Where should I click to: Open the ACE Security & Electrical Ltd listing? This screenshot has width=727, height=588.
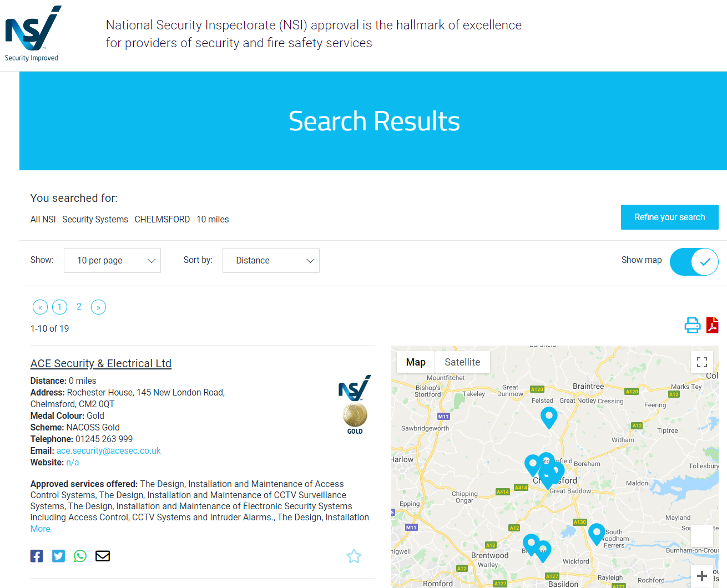pos(100,363)
